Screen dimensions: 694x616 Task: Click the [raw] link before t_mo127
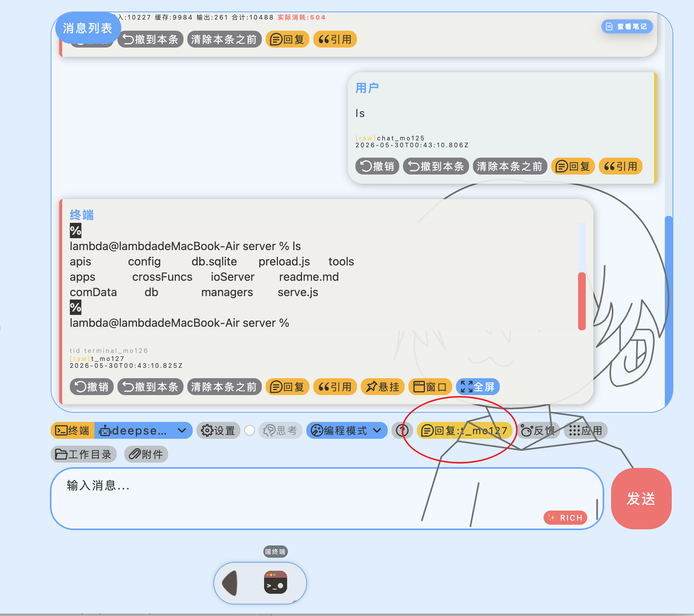tap(80, 359)
